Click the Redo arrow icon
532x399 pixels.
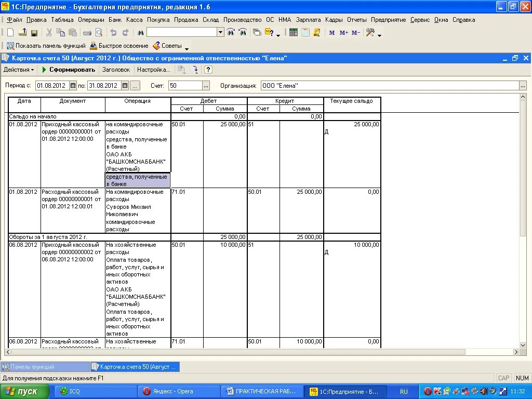125,33
